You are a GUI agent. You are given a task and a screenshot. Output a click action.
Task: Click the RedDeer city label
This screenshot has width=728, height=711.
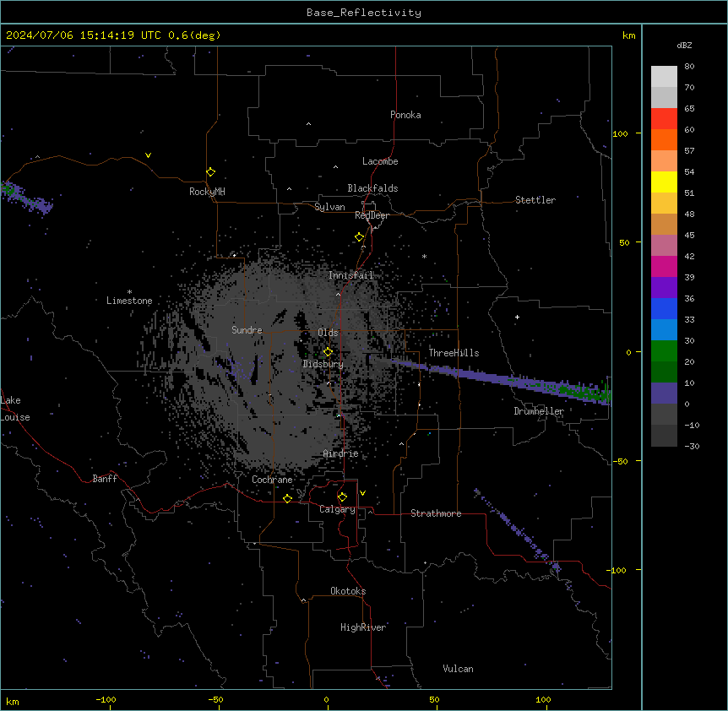point(372,215)
